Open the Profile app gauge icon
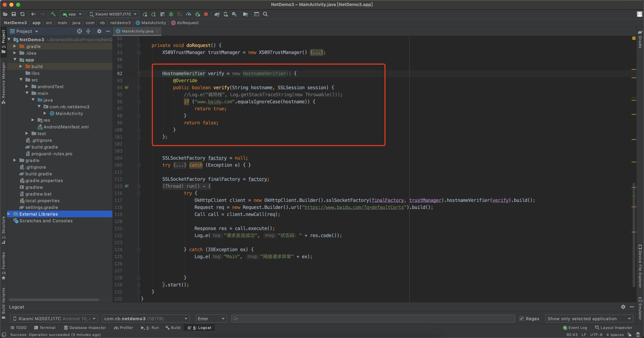 pos(189,14)
